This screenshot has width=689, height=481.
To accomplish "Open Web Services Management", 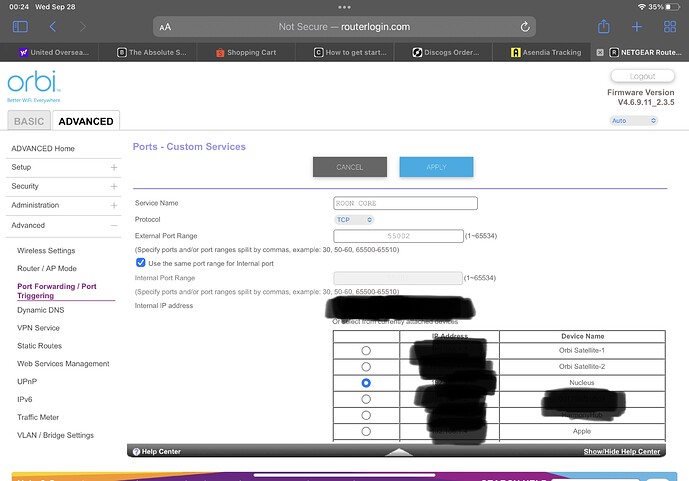I will tap(63, 364).
